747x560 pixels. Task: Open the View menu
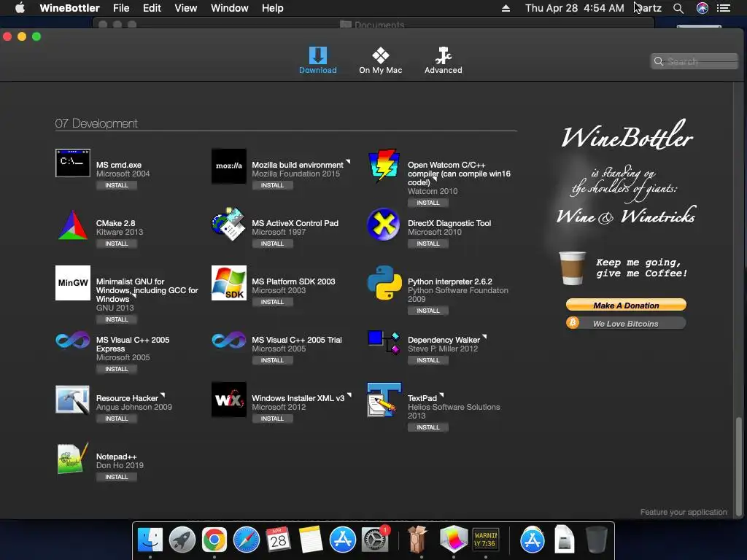coord(186,8)
